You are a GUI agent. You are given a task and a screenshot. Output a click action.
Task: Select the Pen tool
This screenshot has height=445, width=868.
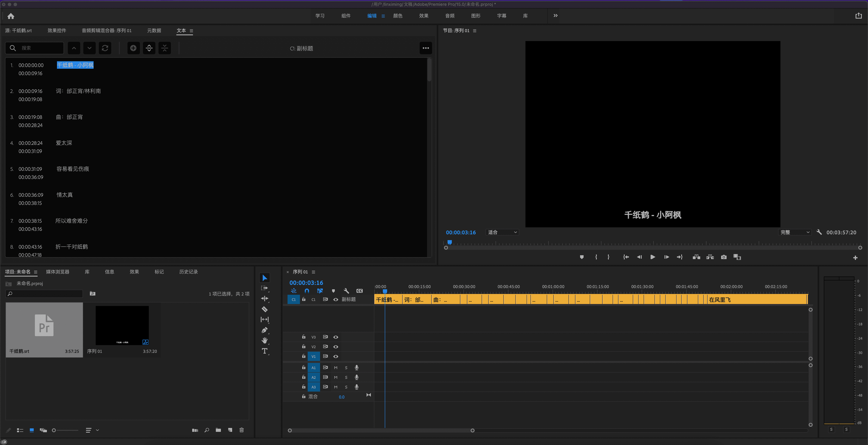coord(264,330)
